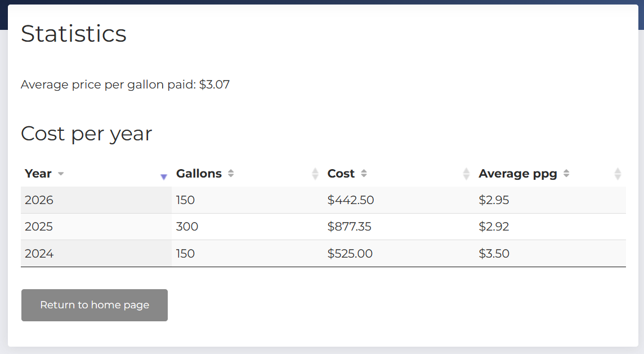Select Return to home page
Screen dimensions: 644x354
[94, 305]
